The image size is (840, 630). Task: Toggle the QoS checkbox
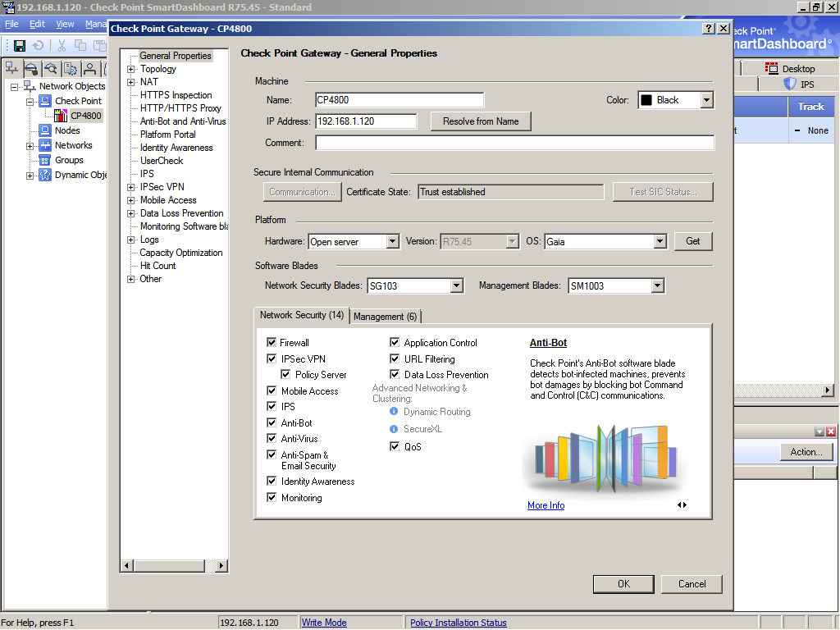(395, 446)
